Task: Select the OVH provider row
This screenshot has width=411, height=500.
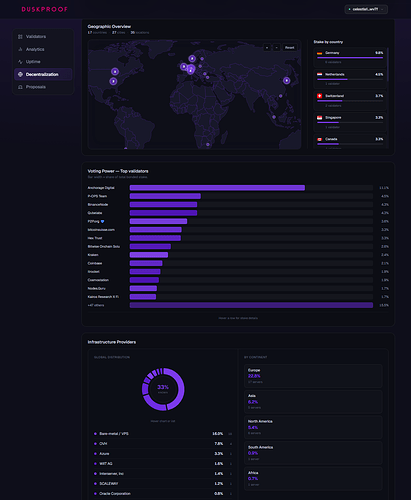Action: tap(163, 444)
